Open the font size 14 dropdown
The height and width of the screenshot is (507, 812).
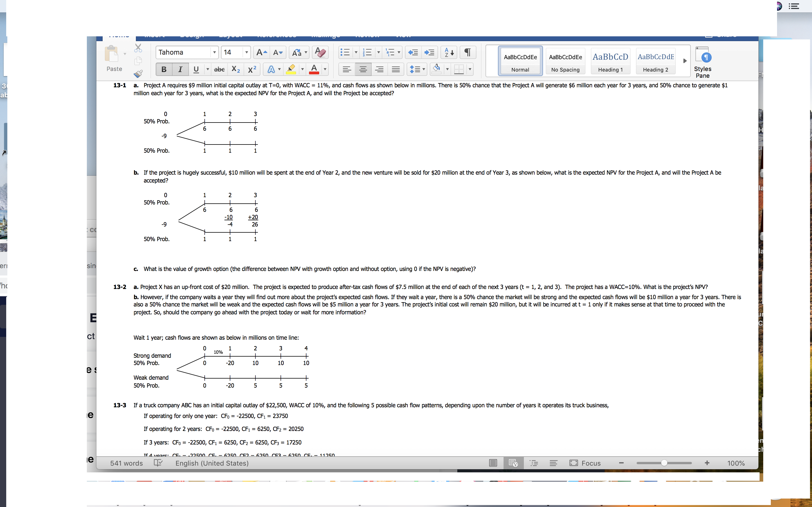coord(247,52)
